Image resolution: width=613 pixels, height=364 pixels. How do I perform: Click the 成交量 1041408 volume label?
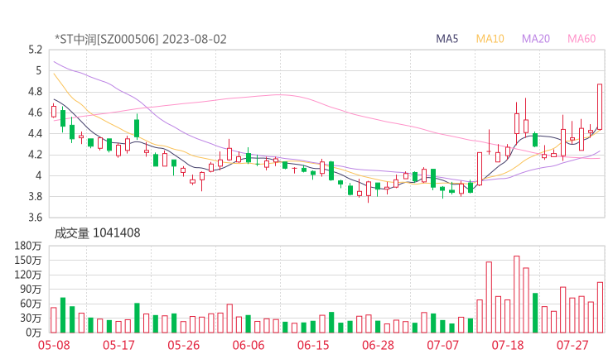pyautogui.click(x=97, y=232)
